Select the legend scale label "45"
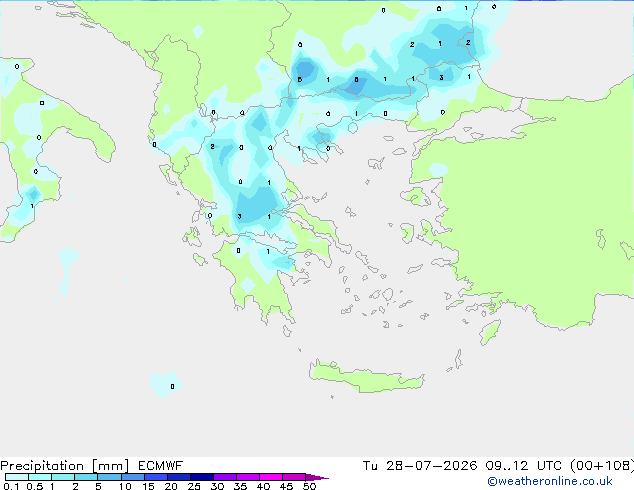This screenshot has width=634, height=490. [x=286, y=486]
